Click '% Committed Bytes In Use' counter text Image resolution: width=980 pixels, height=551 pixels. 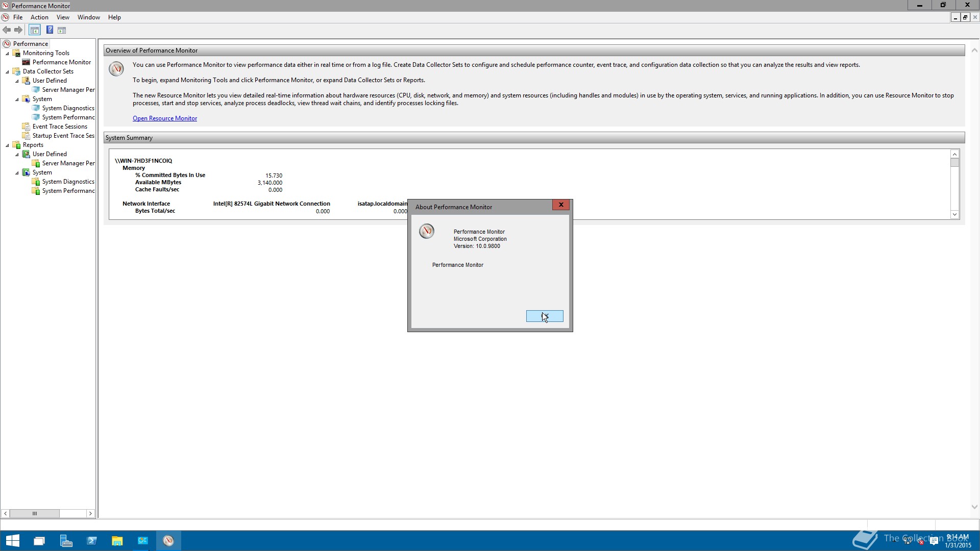tap(170, 175)
